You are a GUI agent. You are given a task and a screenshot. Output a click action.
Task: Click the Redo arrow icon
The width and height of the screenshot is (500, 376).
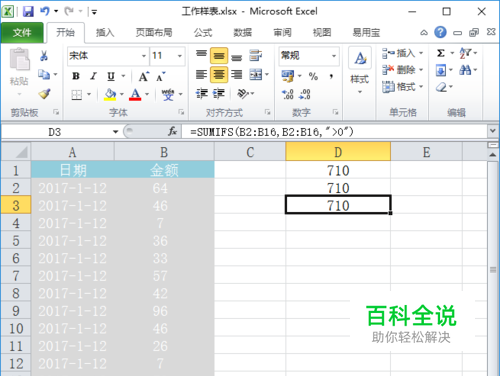(x=69, y=12)
